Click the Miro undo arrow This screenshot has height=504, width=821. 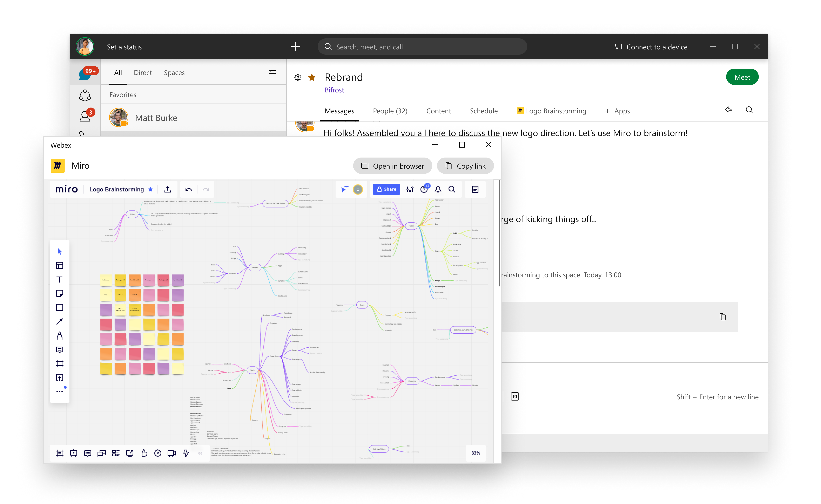click(189, 189)
